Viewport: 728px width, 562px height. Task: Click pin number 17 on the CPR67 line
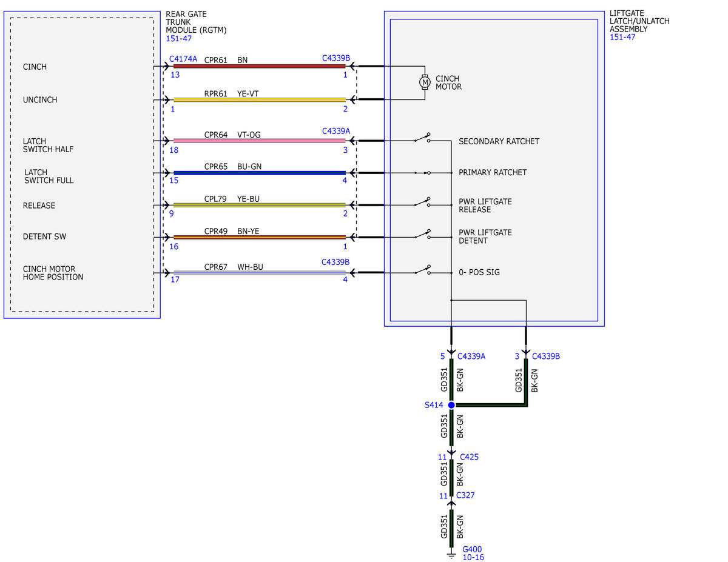(175, 280)
